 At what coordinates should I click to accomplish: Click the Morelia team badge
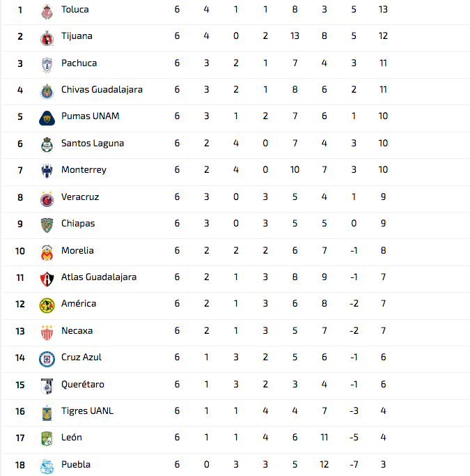(47, 252)
